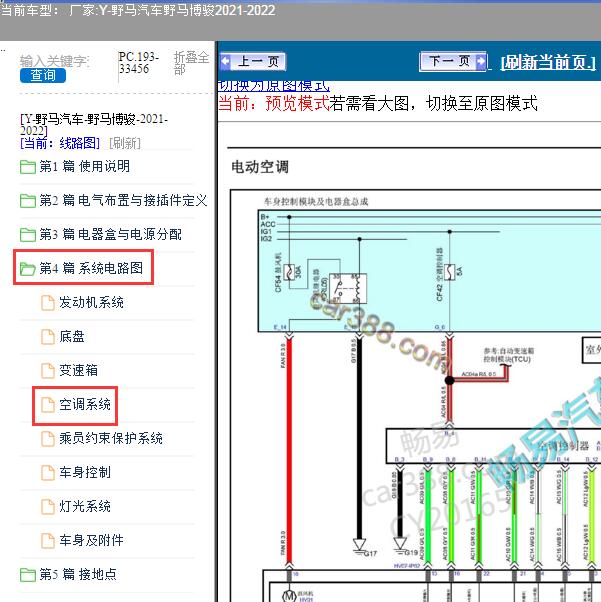Open 灯光系统 wiring diagram
The image size is (601, 602).
85,506
